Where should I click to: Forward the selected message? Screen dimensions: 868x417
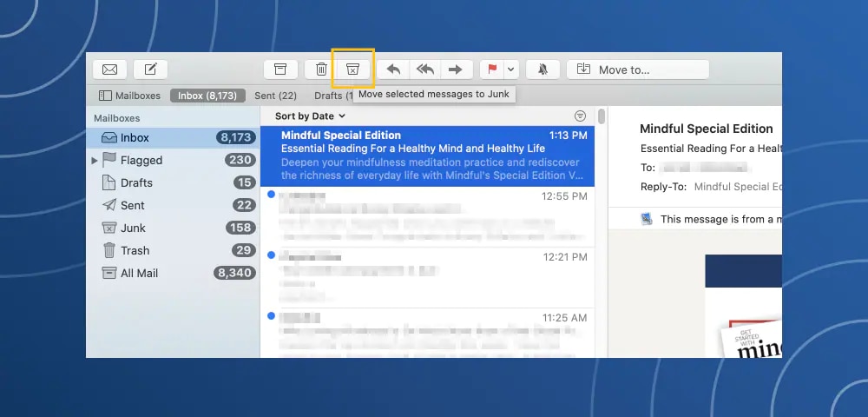pos(455,69)
